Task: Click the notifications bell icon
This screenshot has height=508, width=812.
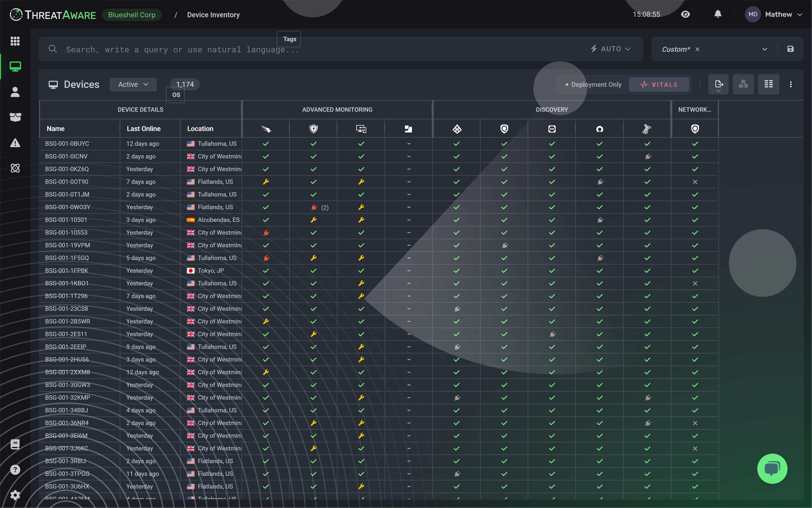Action: pyautogui.click(x=718, y=14)
